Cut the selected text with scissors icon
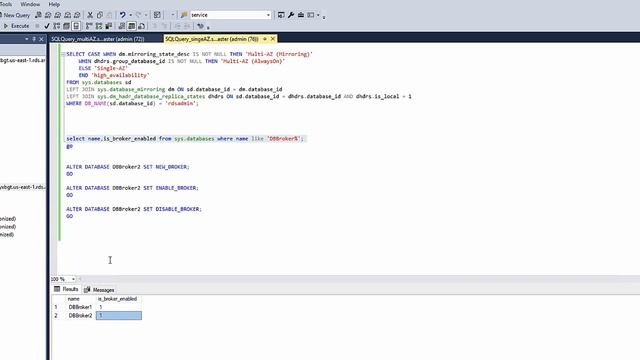 [90, 15]
